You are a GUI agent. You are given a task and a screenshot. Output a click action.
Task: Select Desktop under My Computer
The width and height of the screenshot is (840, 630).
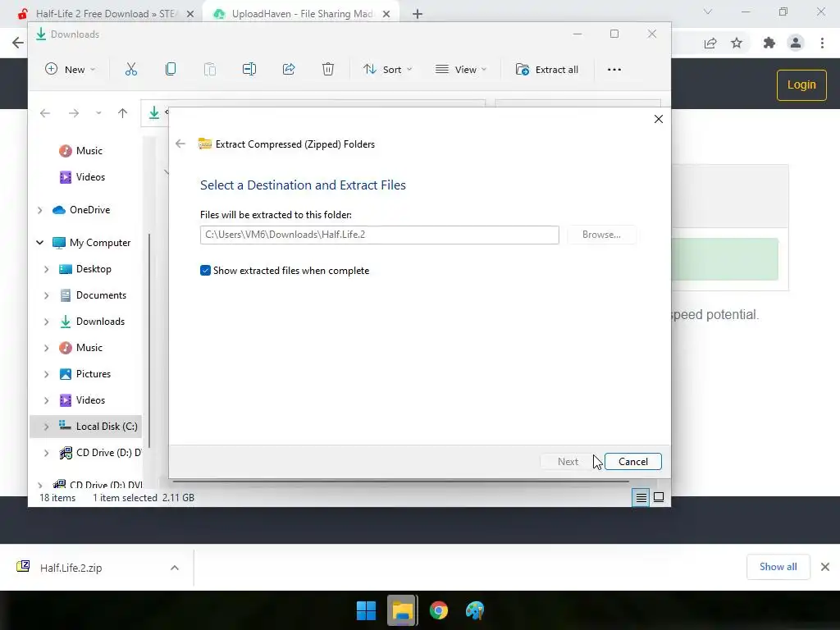(85, 269)
